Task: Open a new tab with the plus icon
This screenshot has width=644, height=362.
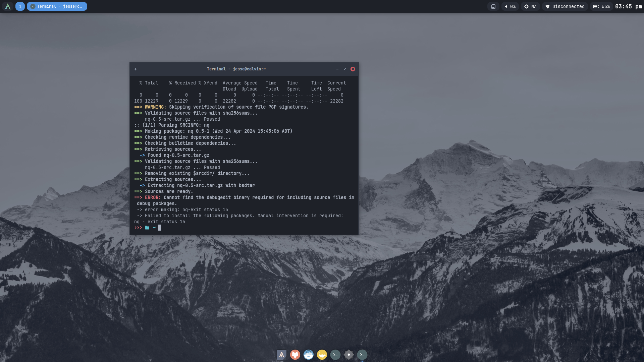Action: click(136, 69)
